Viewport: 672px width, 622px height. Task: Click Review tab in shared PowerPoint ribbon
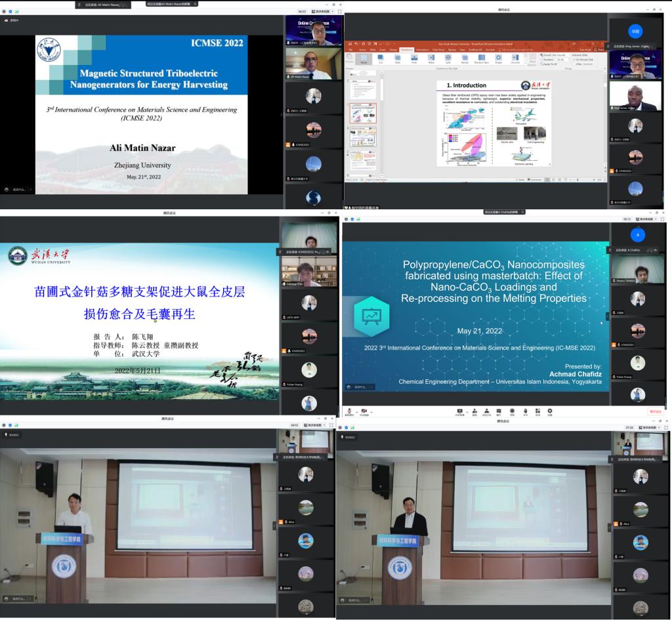[451, 50]
